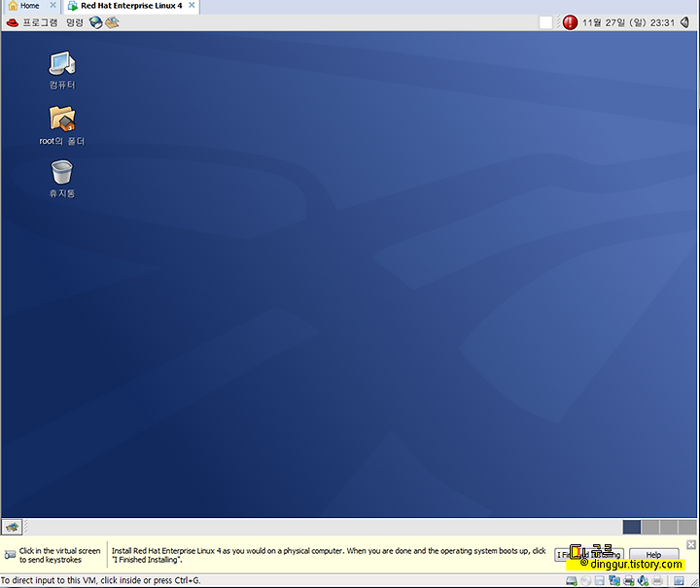This screenshot has height=588, width=700.
Task: Switch to the fourth workspace in the switcher
Action: pyautogui.click(x=687, y=527)
